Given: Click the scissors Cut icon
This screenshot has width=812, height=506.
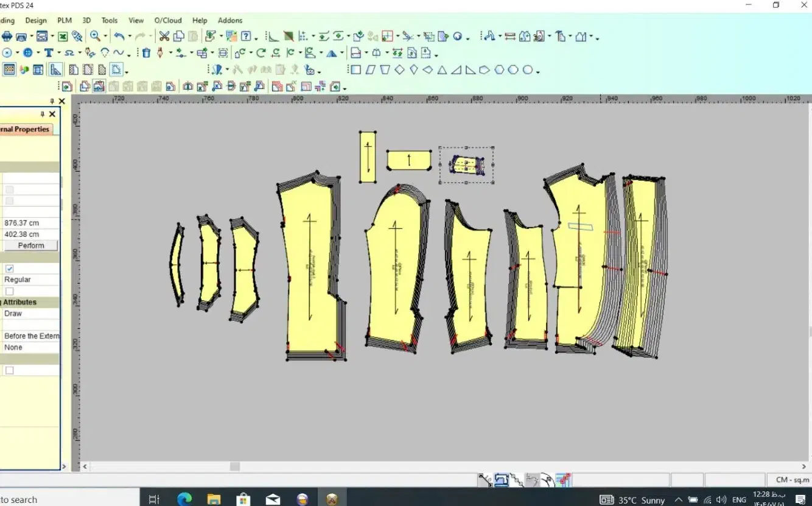Looking at the screenshot, I should pyautogui.click(x=164, y=37).
